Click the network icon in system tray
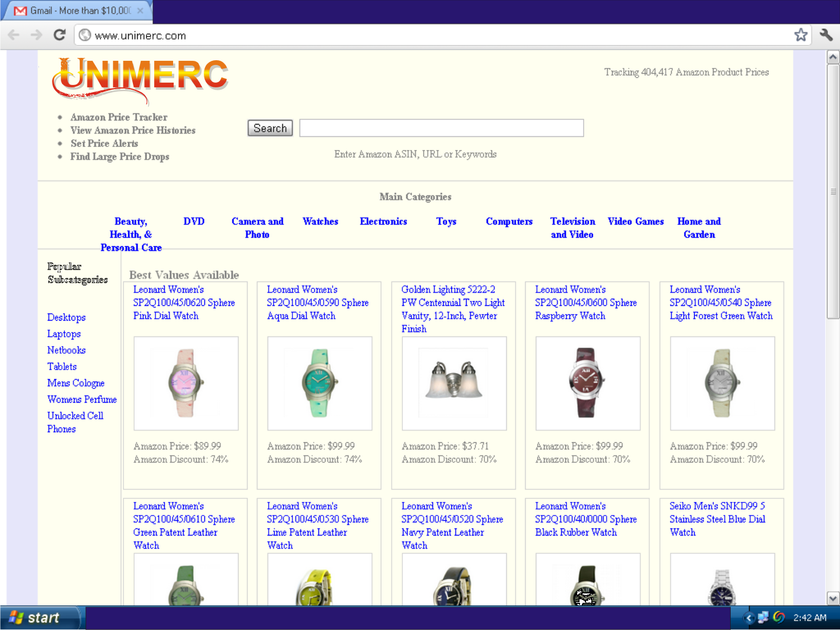Image resolution: width=840 pixels, height=630 pixels. point(763,618)
